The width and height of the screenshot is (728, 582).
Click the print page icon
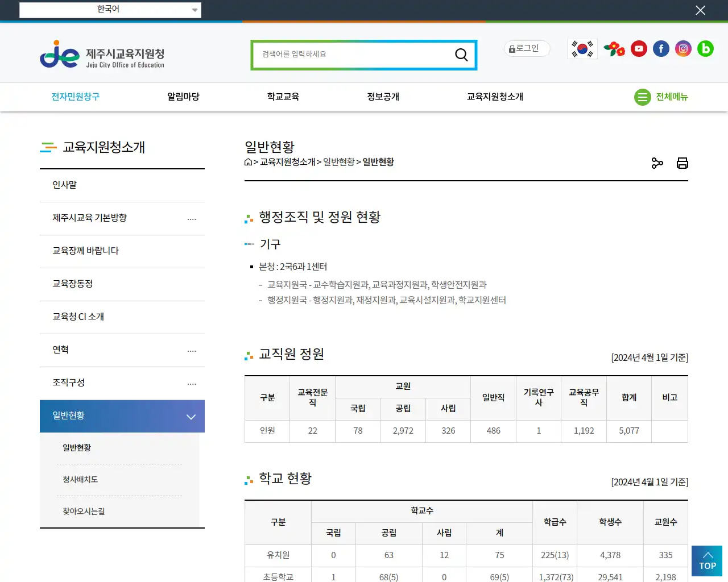(682, 163)
